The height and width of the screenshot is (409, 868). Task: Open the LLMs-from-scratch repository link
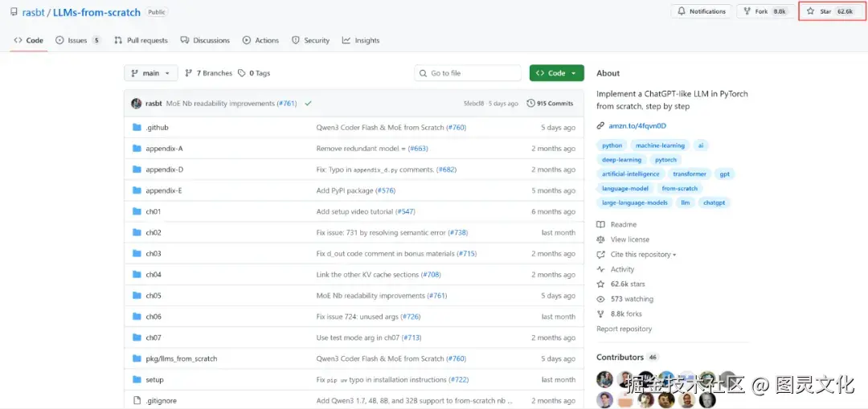pos(96,12)
